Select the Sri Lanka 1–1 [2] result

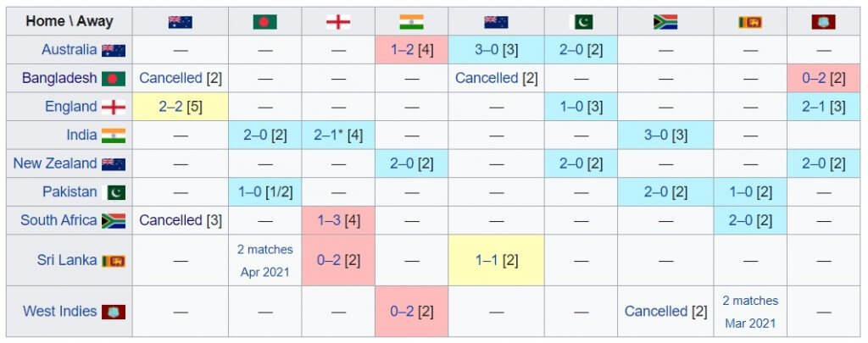coord(496,260)
